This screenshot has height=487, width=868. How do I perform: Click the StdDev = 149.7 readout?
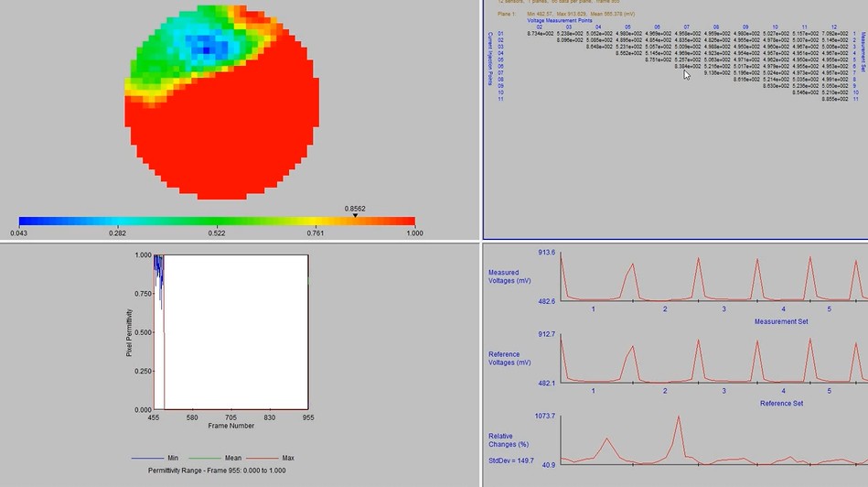click(x=511, y=461)
